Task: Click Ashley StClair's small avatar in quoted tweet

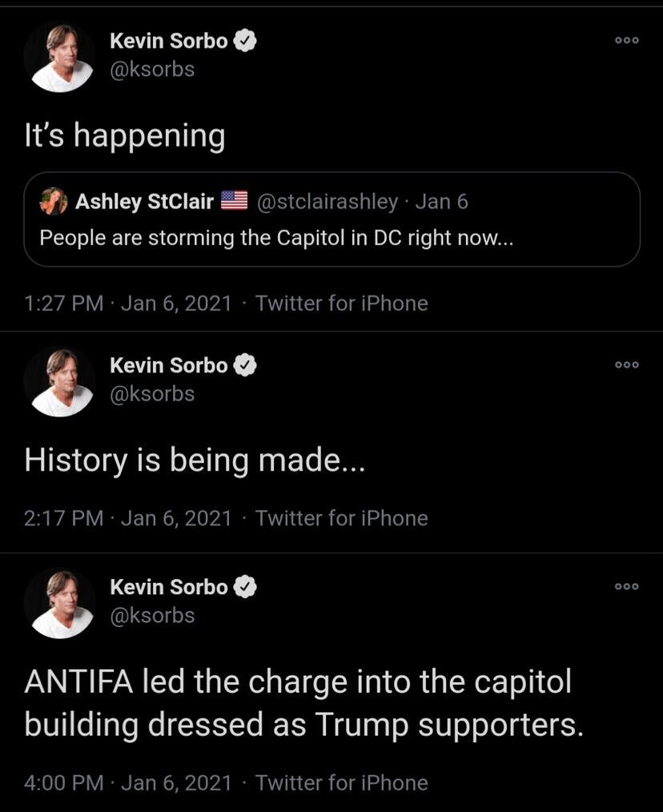Action: click(54, 202)
